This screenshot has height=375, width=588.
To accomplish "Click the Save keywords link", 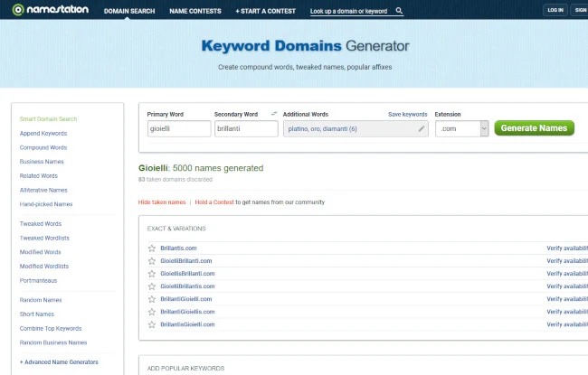I will point(407,115).
